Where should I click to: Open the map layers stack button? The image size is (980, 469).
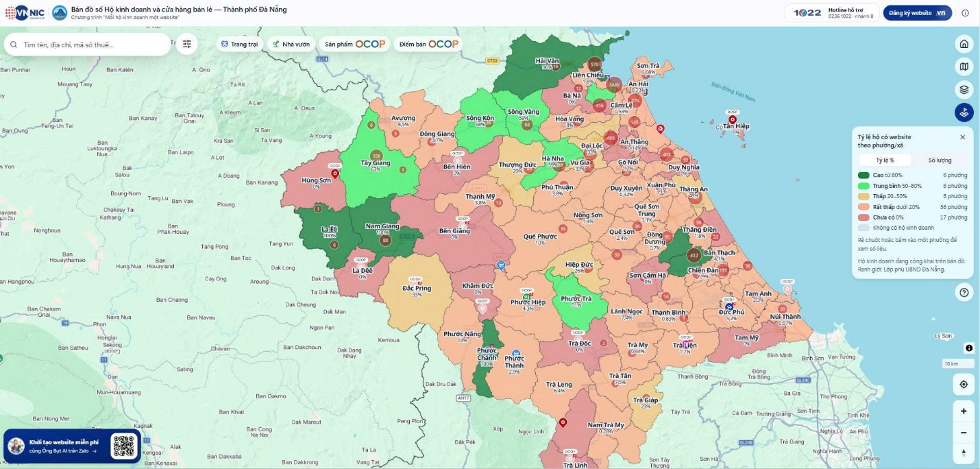point(964,89)
